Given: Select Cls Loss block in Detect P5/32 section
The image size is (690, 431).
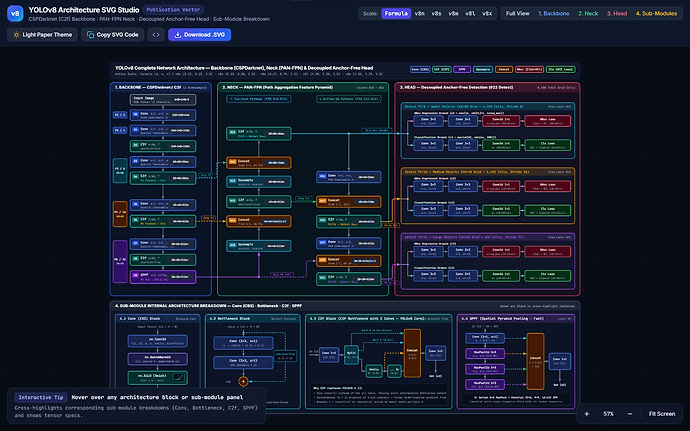Looking at the screenshot, I should (x=547, y=276).
